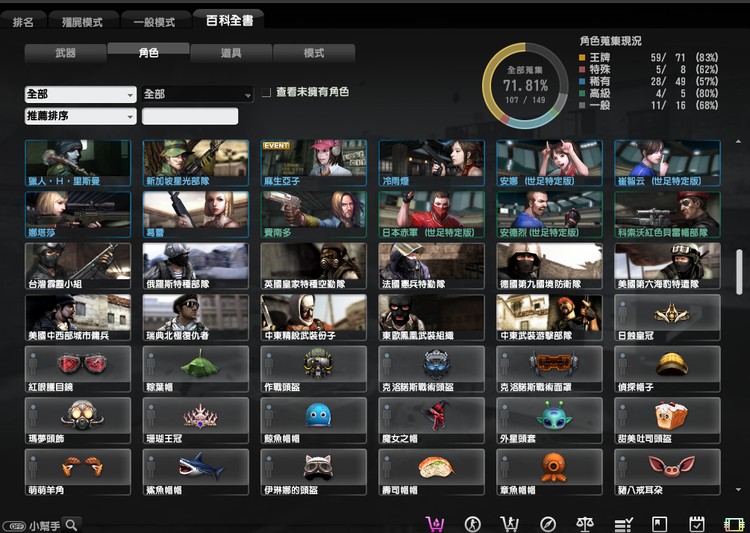Select the 安娜 (世足特定版) character card
The width and height of the screenshot is (750, 533).
(x=550, y=163)
